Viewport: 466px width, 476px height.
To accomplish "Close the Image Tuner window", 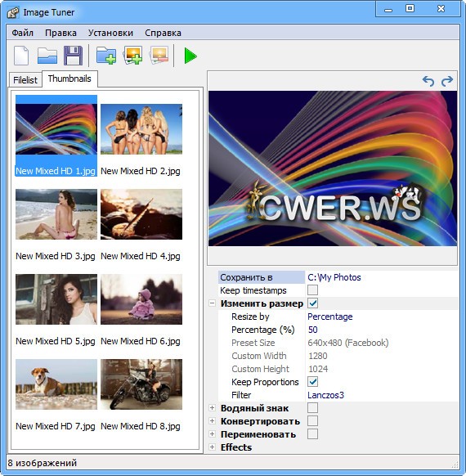I will [441, 9].
